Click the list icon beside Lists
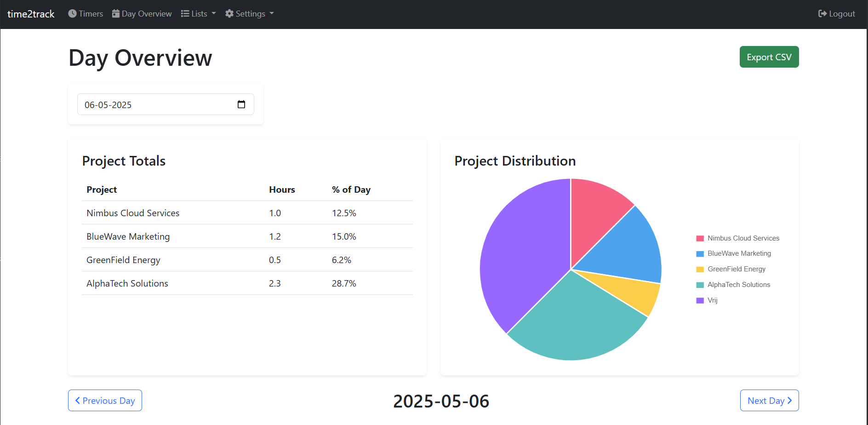 pos(185,13)
